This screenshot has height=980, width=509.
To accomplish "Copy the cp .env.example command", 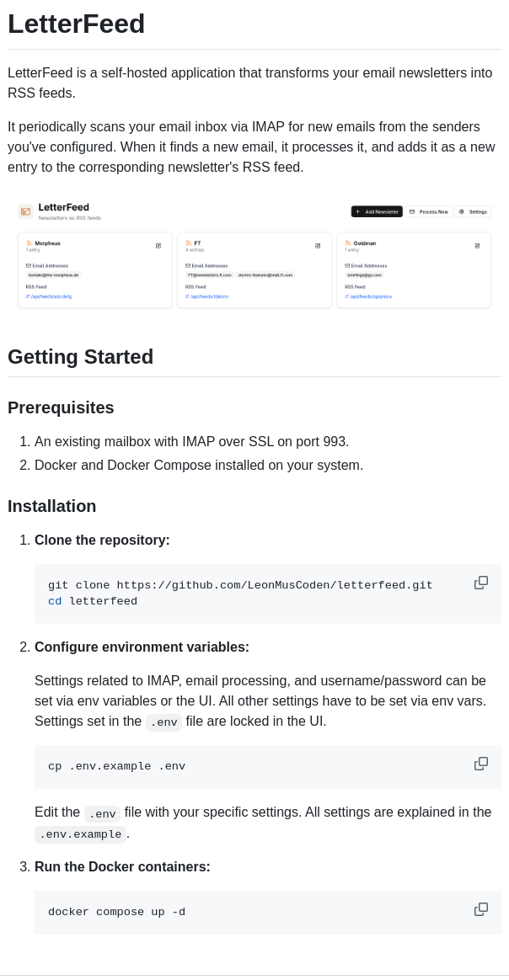I will click(x=481, y=764).
